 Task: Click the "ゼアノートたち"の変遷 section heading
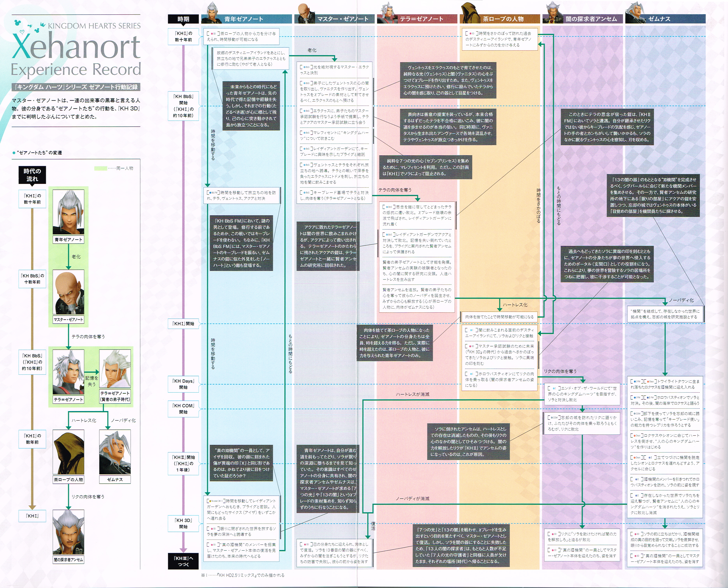coord(39,153)
